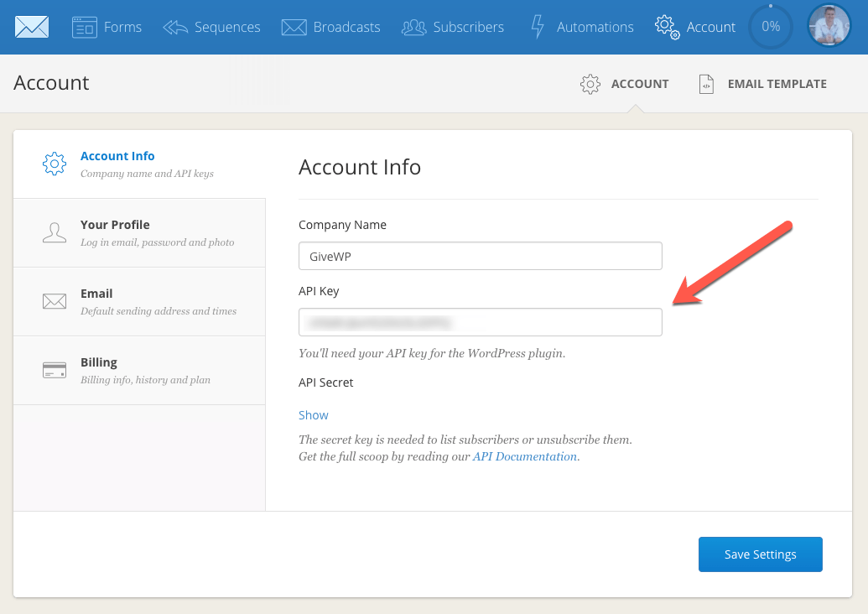Select the Forms icon in top navigation
This screenshot has height=614, width=868.
coord(84,27)
